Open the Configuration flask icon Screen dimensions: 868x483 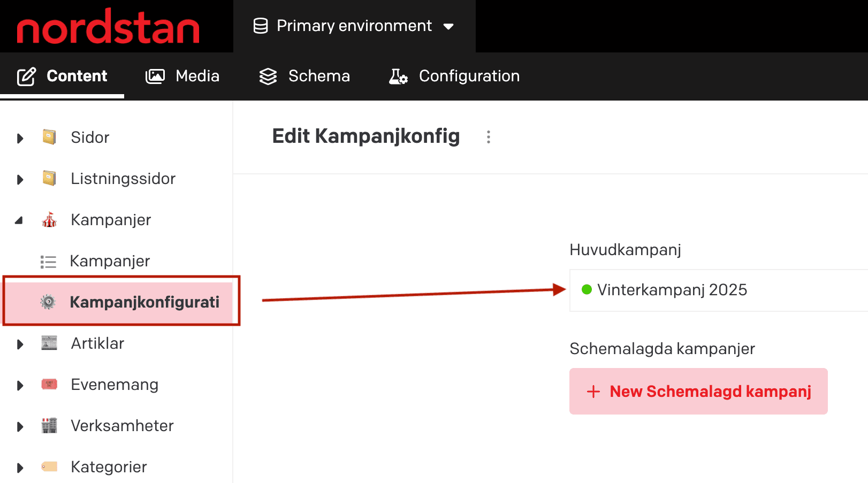397,76
